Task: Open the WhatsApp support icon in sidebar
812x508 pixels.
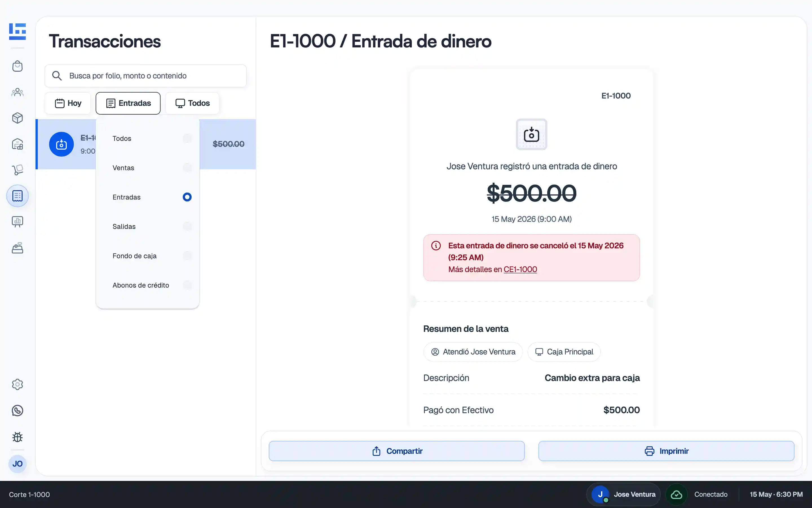Action: click(x=17, y=411)
